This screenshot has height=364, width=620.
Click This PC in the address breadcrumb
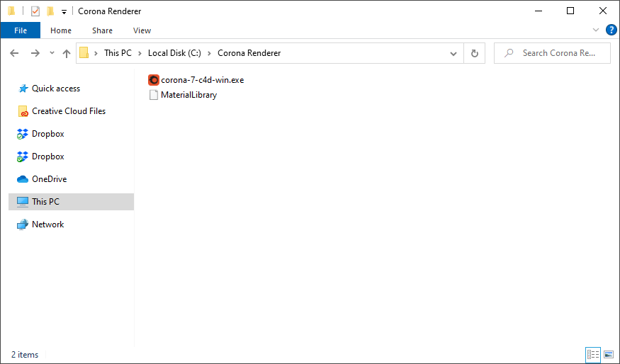tap(118, 53)
